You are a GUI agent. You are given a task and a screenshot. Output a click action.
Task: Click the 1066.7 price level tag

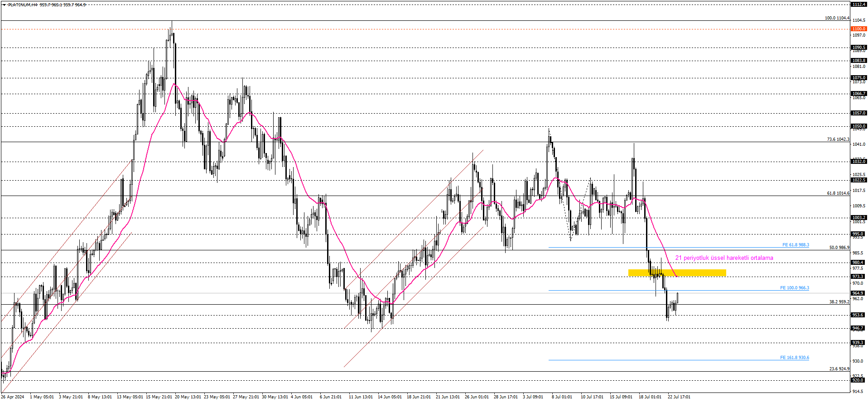[858, 94]
